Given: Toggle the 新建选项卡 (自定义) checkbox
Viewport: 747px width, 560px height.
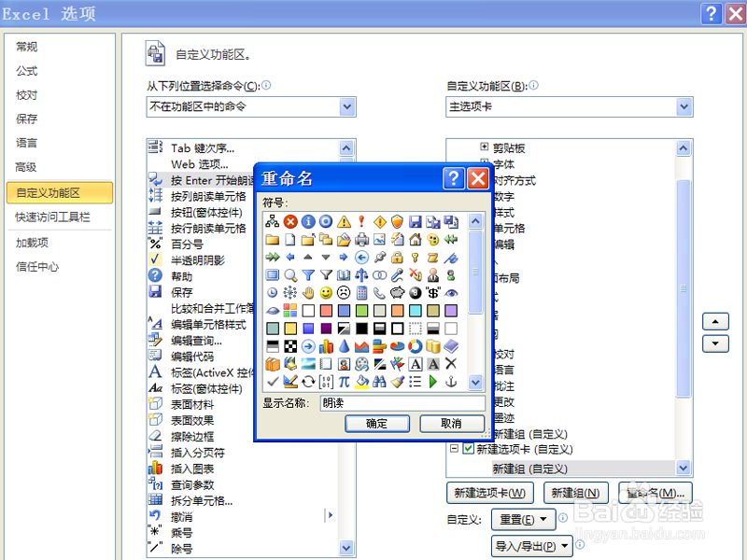Looking at the screenshot, I should click(469, 449).
